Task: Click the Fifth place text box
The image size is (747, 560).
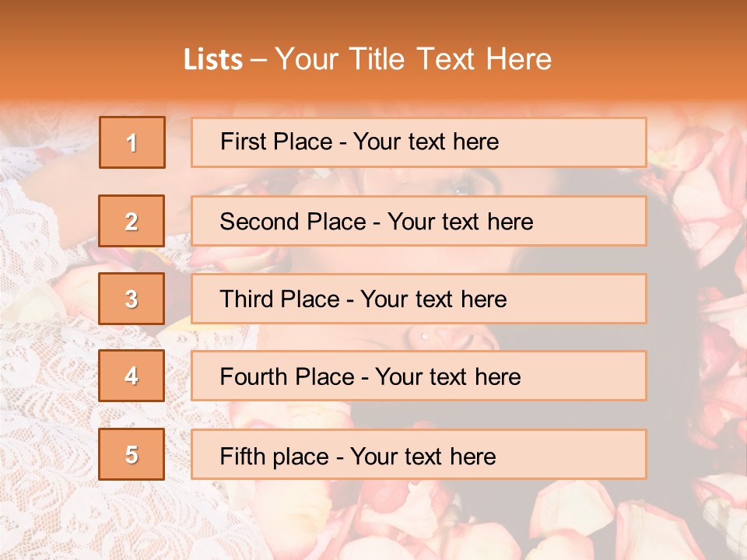Action: 419,454
